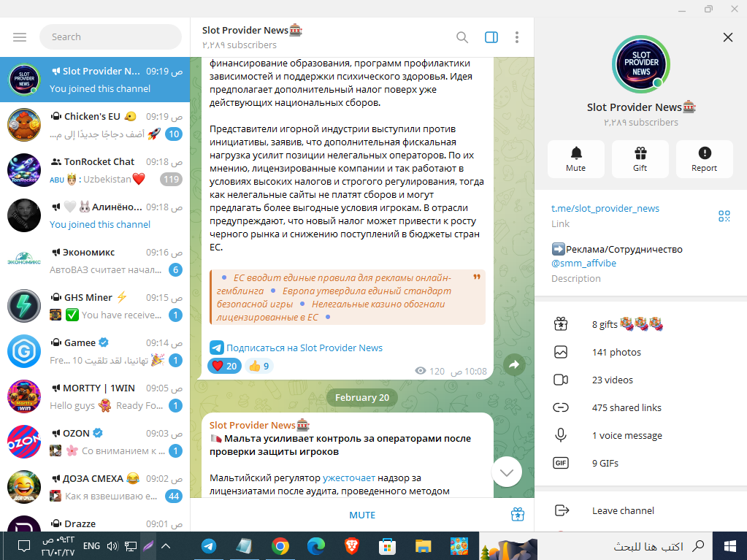This screenshot has height=560, width=747.
Task: Open the ДОЗА СМЕХА channel
Action: [x=95, y=487]
